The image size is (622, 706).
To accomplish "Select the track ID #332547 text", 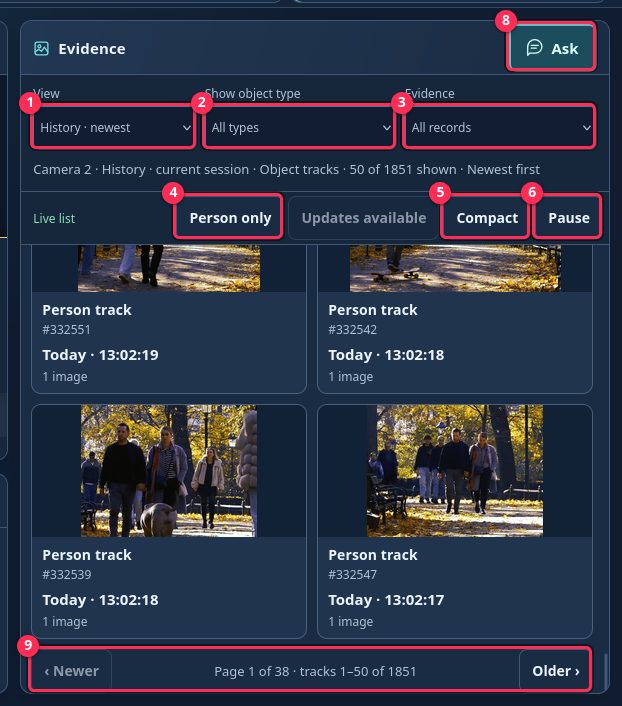I will tap(353, 575).
